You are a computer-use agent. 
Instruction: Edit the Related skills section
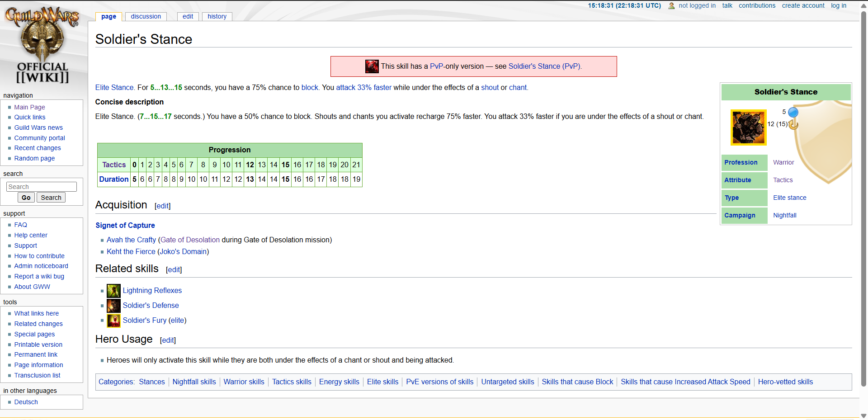pos(174,269)
